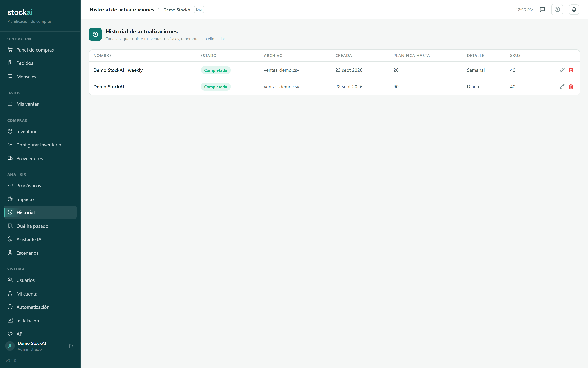Select Historial in the sidebar
Viewport: 588px width, 368px height.
pyautogui.click(x=40, y=213)
